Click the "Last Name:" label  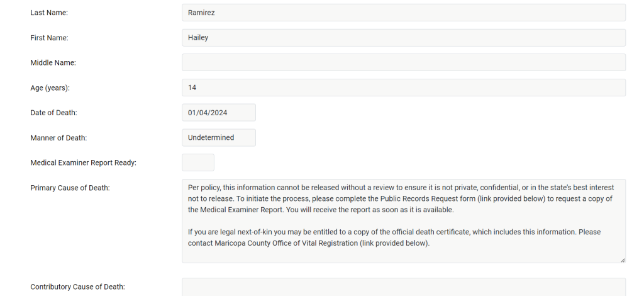pyautogui.click(x=49, y=13)
